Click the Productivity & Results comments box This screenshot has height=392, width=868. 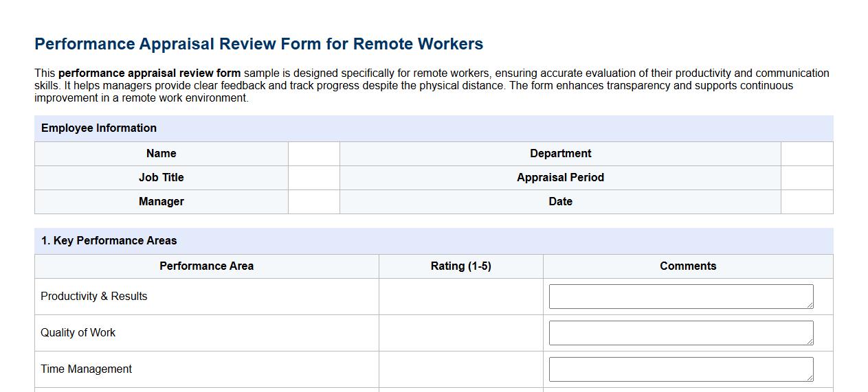(x=681, y=297)
